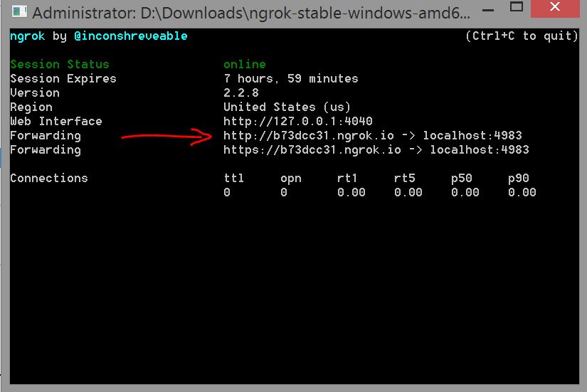Click the green 'online' status value
The width and height of the screenshot is (587, 392).
pyautogui.click(x=245, y=65)
